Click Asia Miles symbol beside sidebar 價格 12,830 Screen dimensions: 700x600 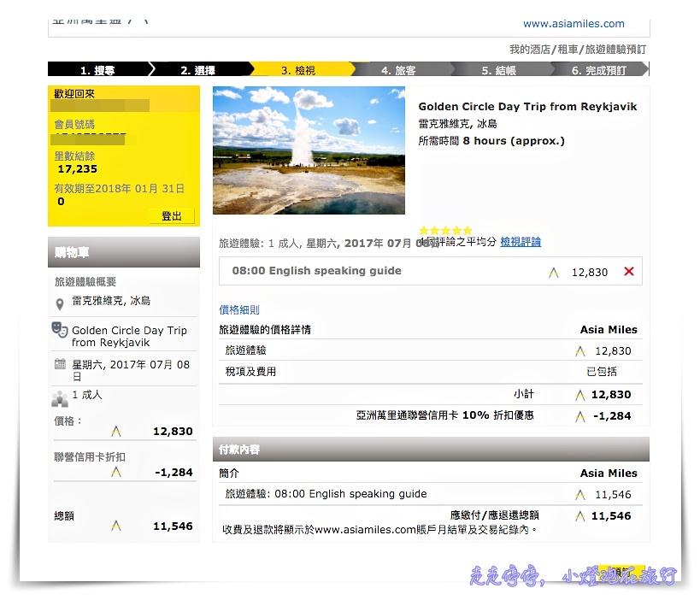pos(116,431)
